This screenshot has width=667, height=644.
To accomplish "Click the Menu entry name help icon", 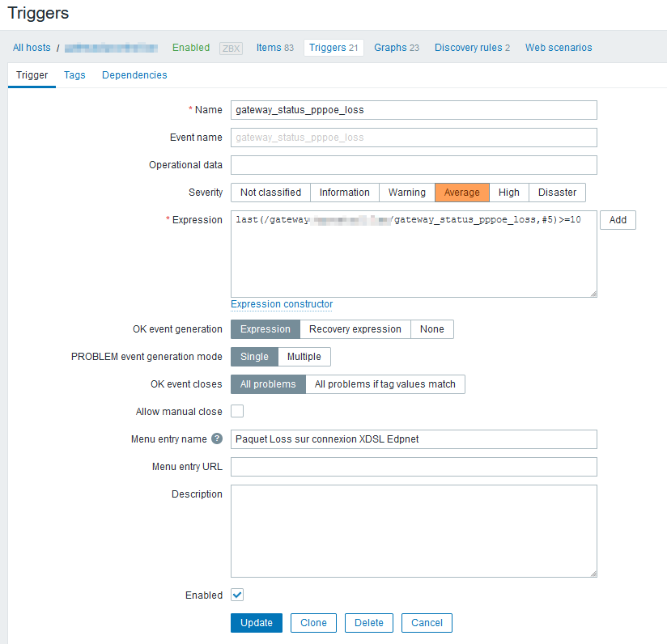I will [217, 439].
